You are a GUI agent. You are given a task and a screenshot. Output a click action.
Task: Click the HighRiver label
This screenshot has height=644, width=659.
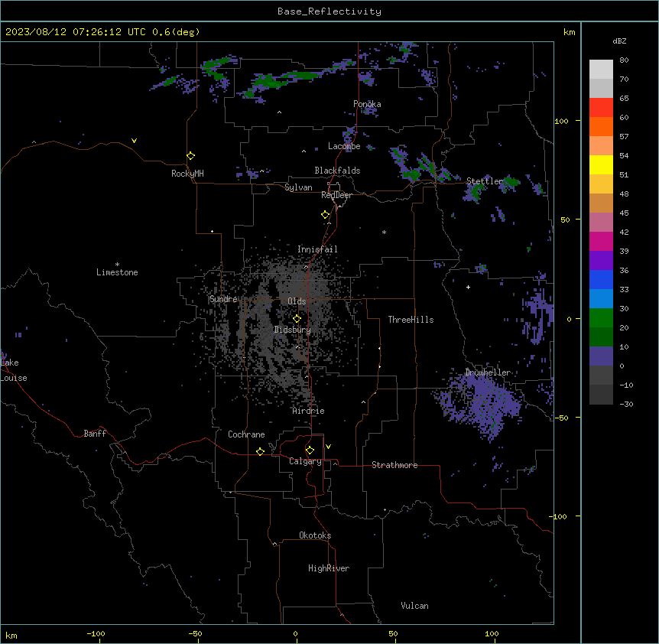[329, 568]
